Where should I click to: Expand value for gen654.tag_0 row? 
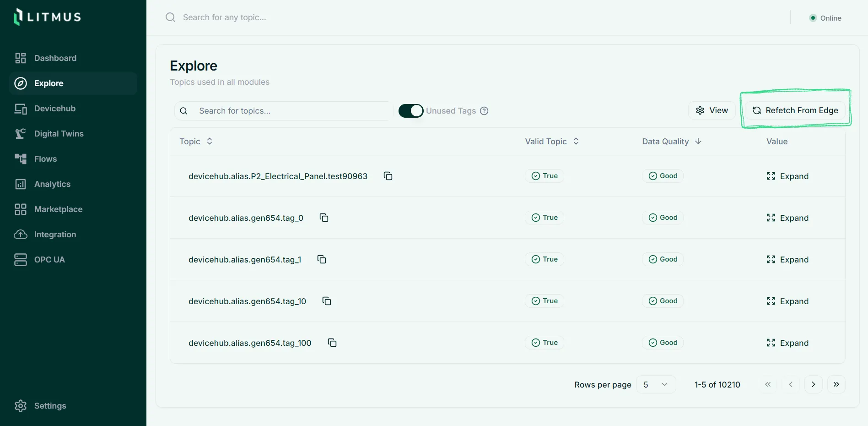click(787, 218)
